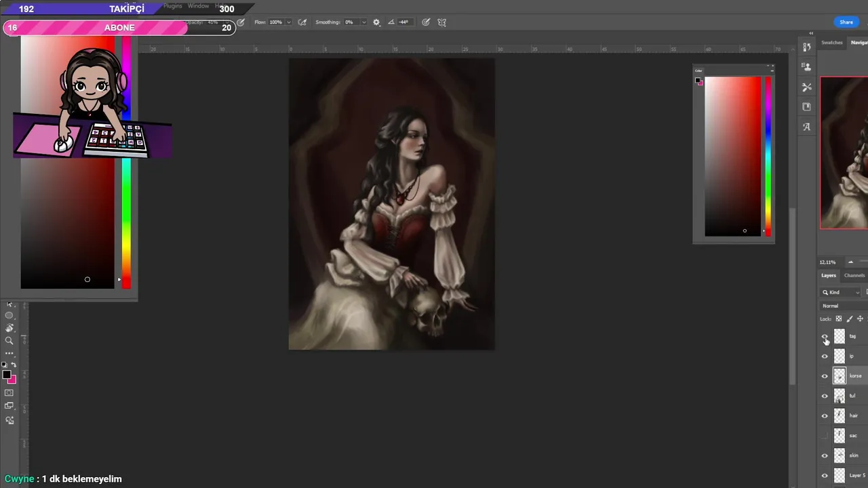Image resolution: width=868 pixels, height=488 pixels.
Task: Close the floating Color panel
Action: point(772,66)
